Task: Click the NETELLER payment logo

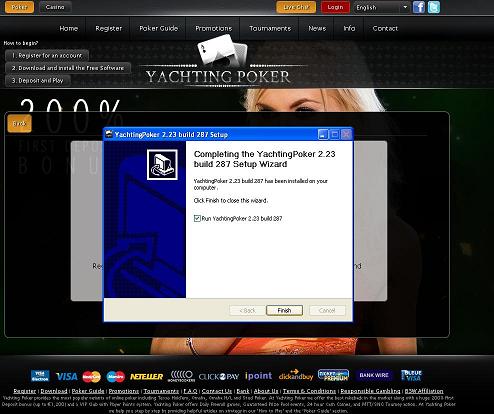Action: coord(146,377)
